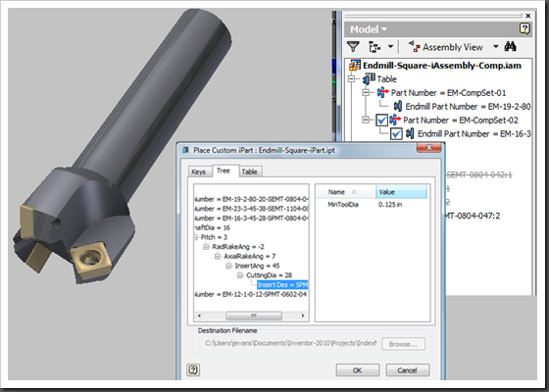The width and height of the screenshot is (549, 392).
Task: Switch to the Table tab
Action: 249,171
